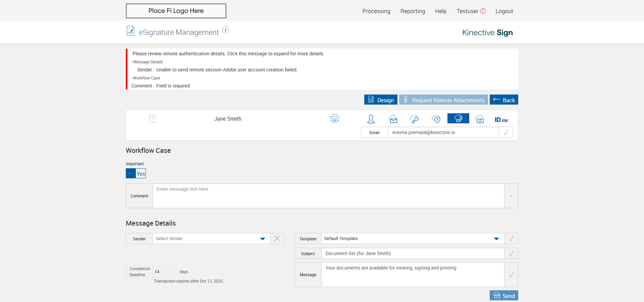Image resolution: width=644 pixels, height=302 pixels.
Task: Go back using the Back button
Action: (x=504, y=100)
